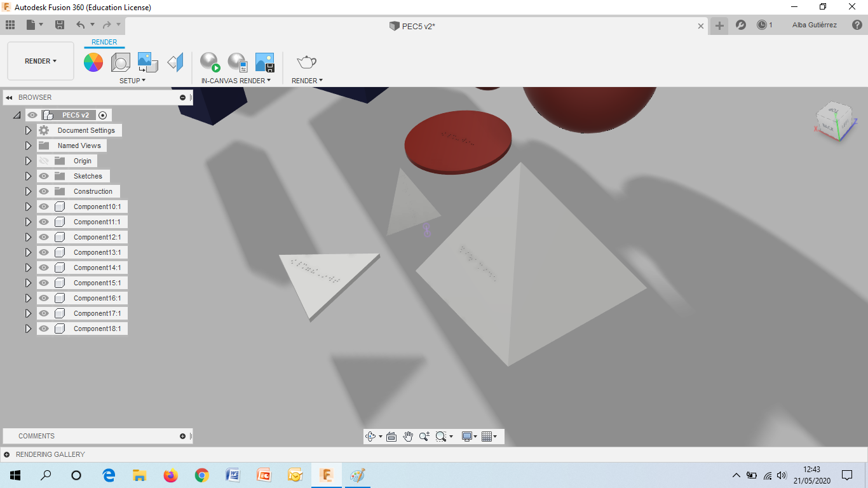
Task: Expand the Rendering Gallery panel
Action: click(x=7, y=455)
